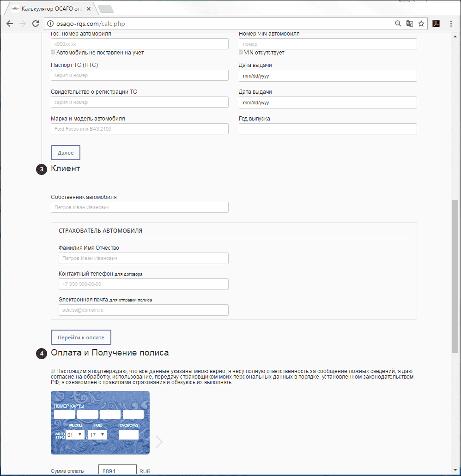Click 'Перейти к оплате' button

point(81,337)
